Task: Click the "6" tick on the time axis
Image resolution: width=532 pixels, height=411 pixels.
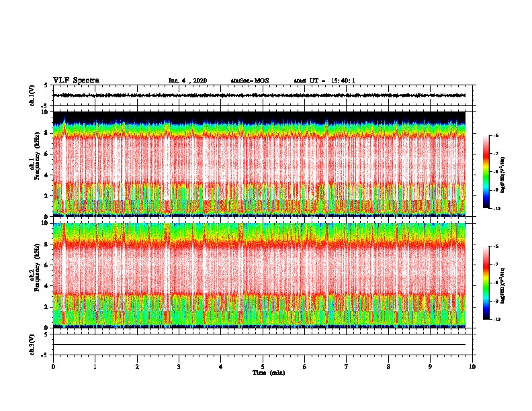Action: (x=305, y=367)
